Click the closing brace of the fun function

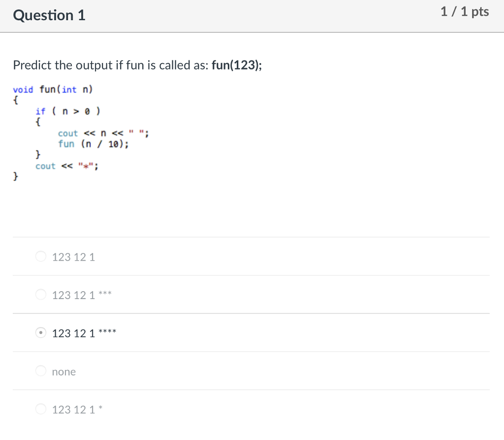pos(16,176)
